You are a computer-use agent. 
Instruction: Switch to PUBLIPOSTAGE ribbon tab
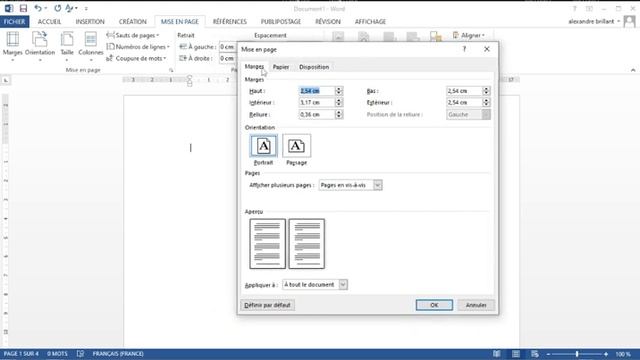(281, 22)
